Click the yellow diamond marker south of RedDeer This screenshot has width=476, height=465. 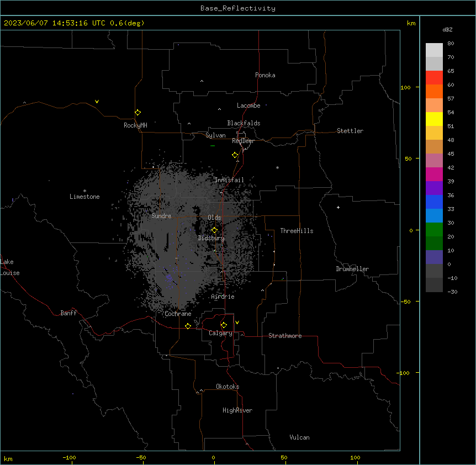(235, 155)
